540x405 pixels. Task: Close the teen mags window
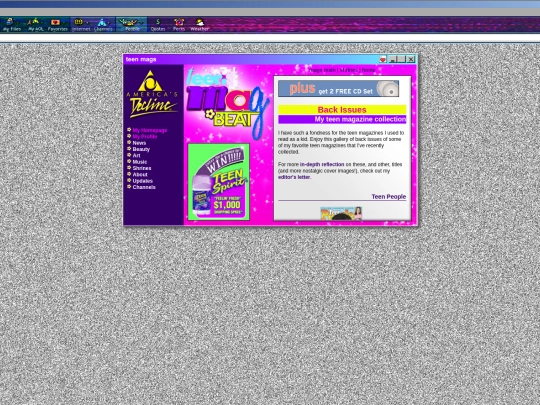(411, 60)
